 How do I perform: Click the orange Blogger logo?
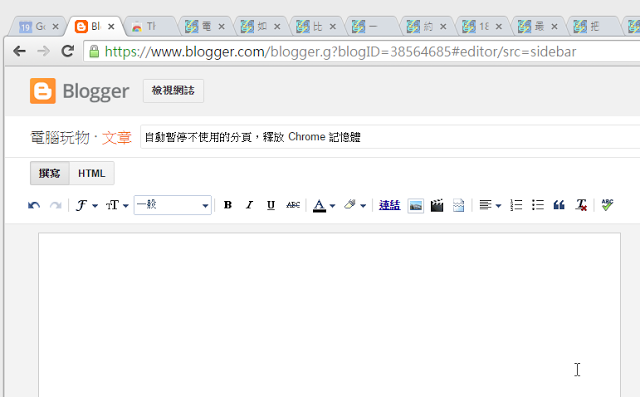tap(43, 91)
